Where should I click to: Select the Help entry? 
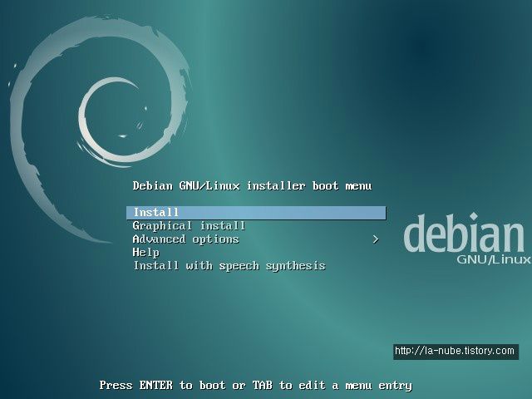click(x=146, y=253)
